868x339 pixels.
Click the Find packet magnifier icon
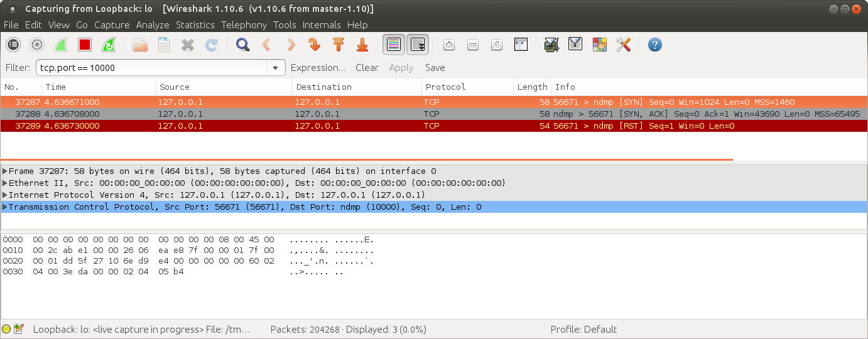pyautogui.click(x=242, y=45)
